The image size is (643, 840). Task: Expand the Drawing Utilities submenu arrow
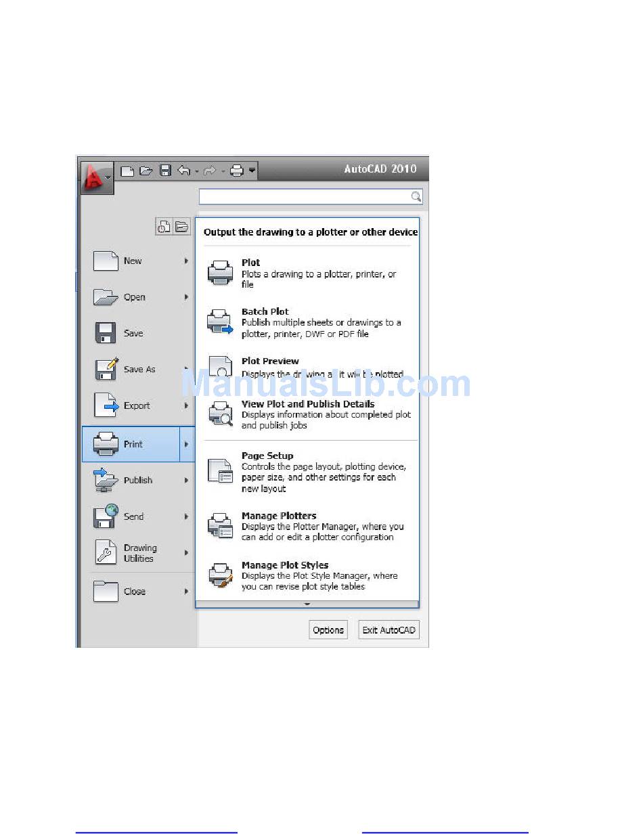(x=186, y=553)
